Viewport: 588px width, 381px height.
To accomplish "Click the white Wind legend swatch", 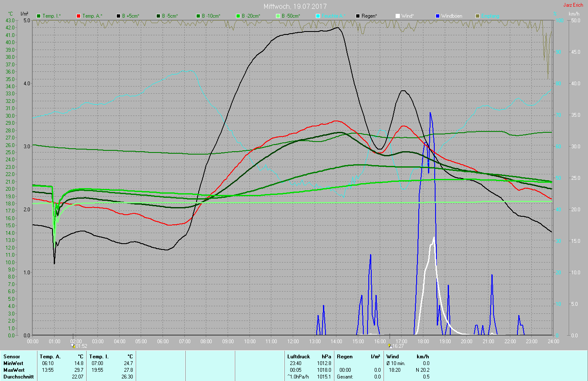I will tap(398, 16).
